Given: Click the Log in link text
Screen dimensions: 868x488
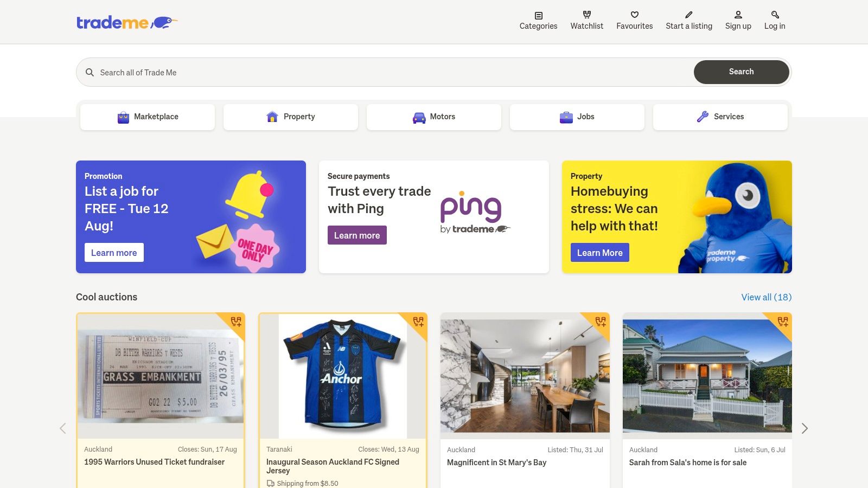Looking at the screenshot, I should (775, 26).
